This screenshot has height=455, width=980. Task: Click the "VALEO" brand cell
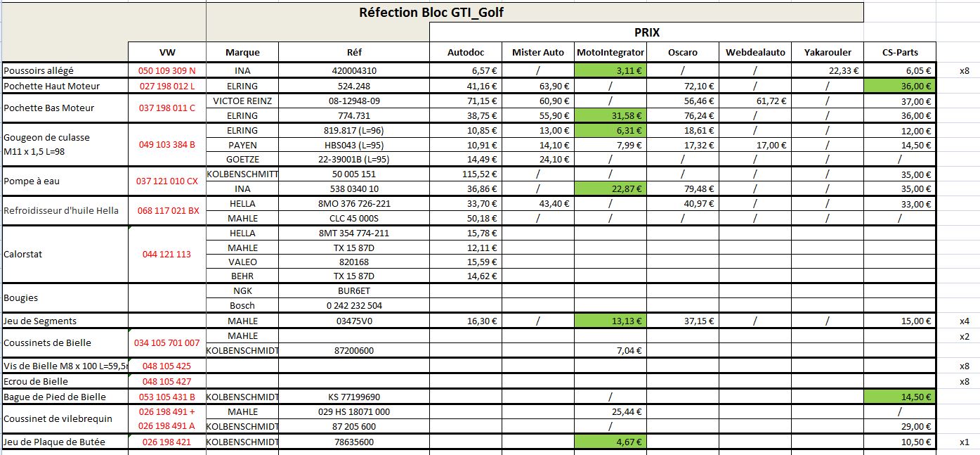point(242,262)
